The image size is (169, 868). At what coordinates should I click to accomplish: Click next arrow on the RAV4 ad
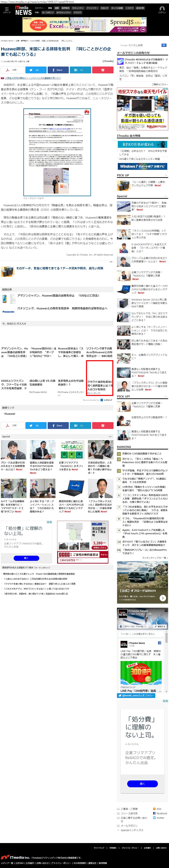pyautogui.click(x=163, y=598)
